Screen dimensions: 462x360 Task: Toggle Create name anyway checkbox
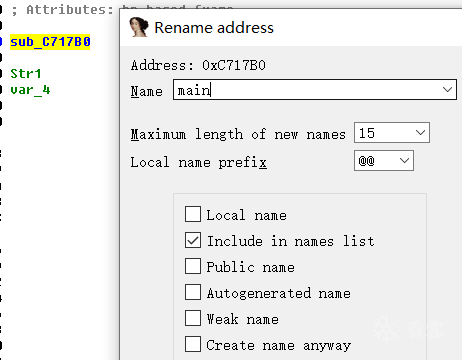pyautogui.click(x=193, y=344)
